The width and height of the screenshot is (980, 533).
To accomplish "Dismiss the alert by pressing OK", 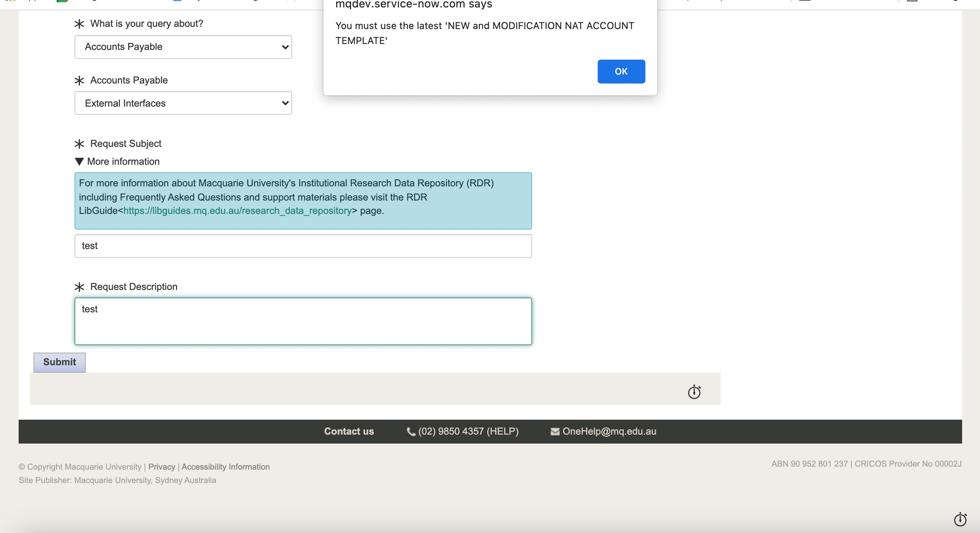I will pos(620,72).
